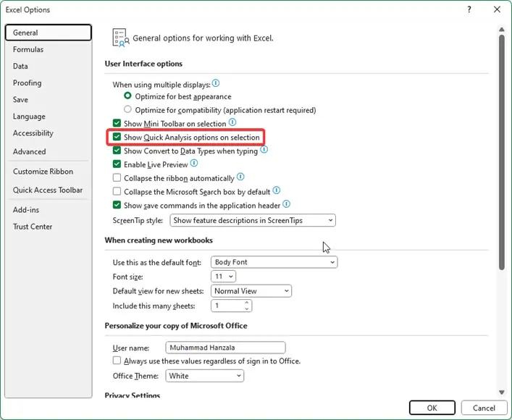
Task: Open the Advanced category
Action: pos(49,151)
